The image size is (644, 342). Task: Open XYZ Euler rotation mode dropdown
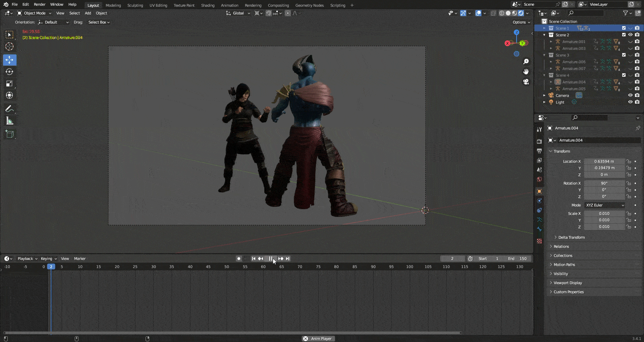(x=605, y=205)
